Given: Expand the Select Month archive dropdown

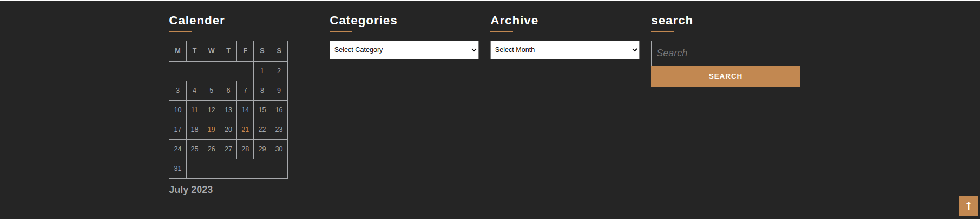Looking at the screenshot, I should tap(564, 50).
